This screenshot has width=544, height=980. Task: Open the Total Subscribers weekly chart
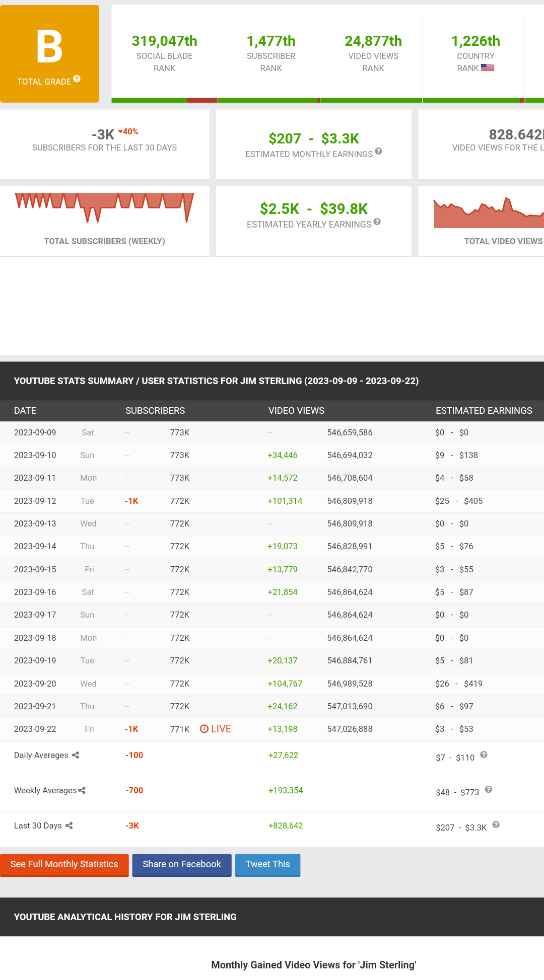[x=105, y=208]
